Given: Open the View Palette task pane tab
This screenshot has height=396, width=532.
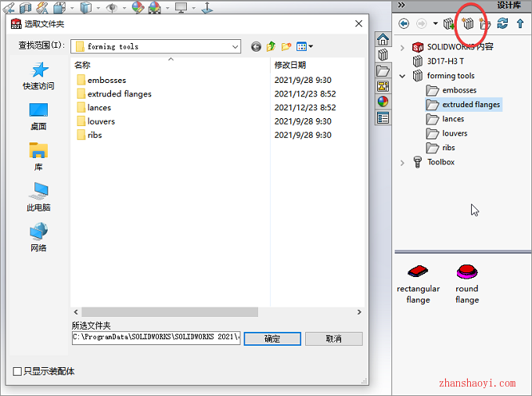Looking at the screenshot, I should click(383, 87).
